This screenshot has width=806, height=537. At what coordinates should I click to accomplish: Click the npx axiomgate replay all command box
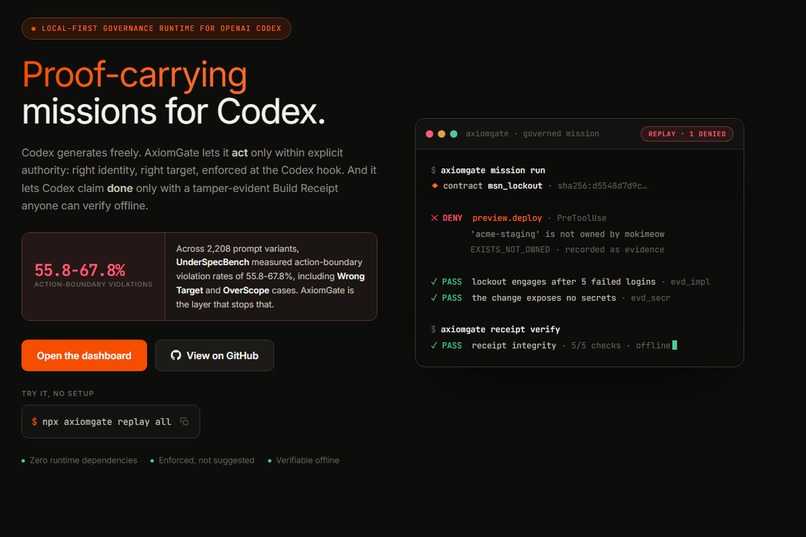point(111,421)
